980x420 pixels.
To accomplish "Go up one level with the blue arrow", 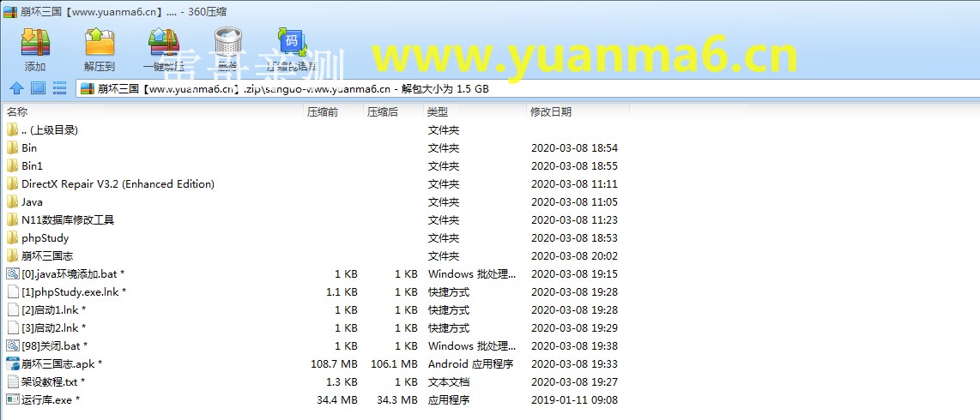I will 17,88.
